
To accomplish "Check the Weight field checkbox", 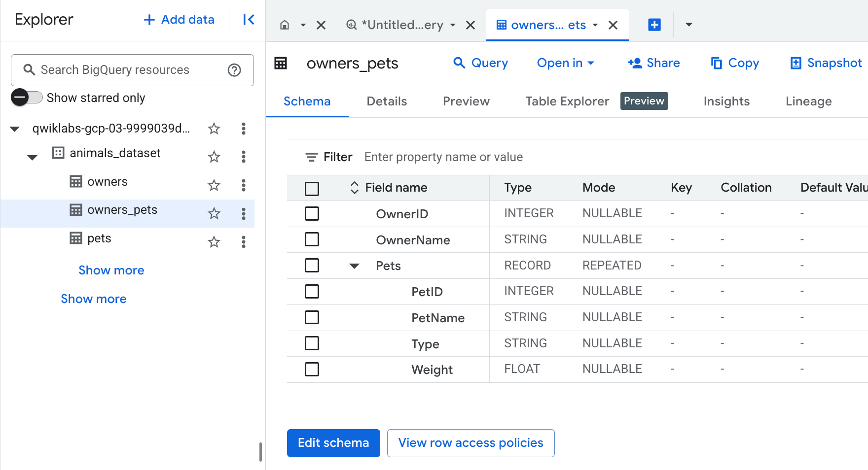I will 312,369.
